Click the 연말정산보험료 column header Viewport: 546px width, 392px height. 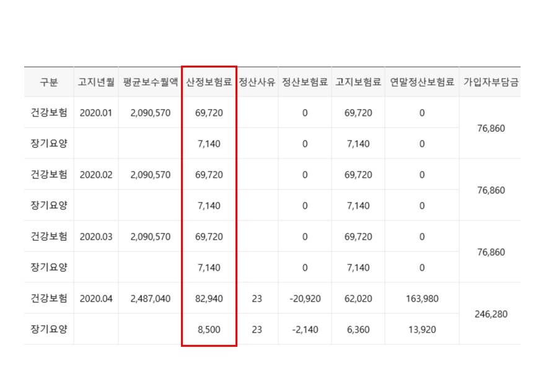[x=422, y=82]
